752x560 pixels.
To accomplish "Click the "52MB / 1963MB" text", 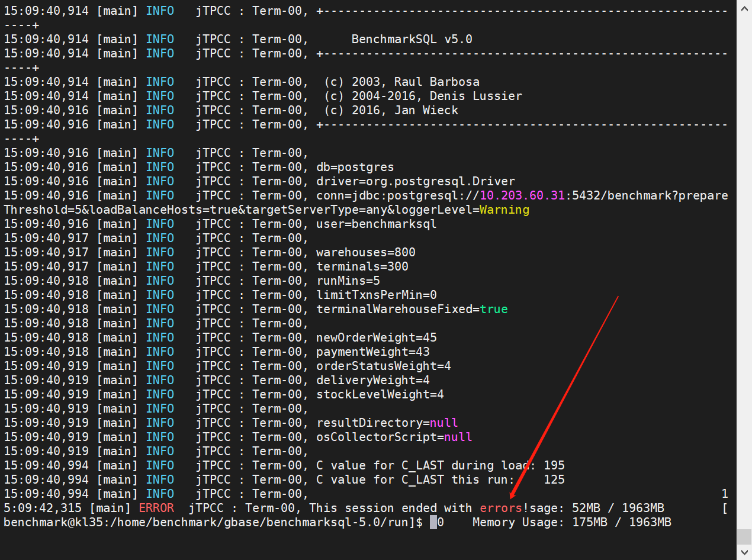I will click(618, 508).
